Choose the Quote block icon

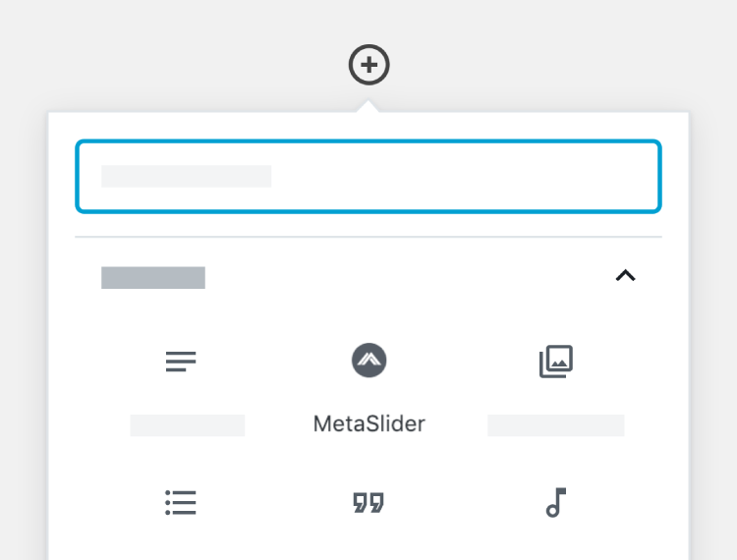[368, 503]
